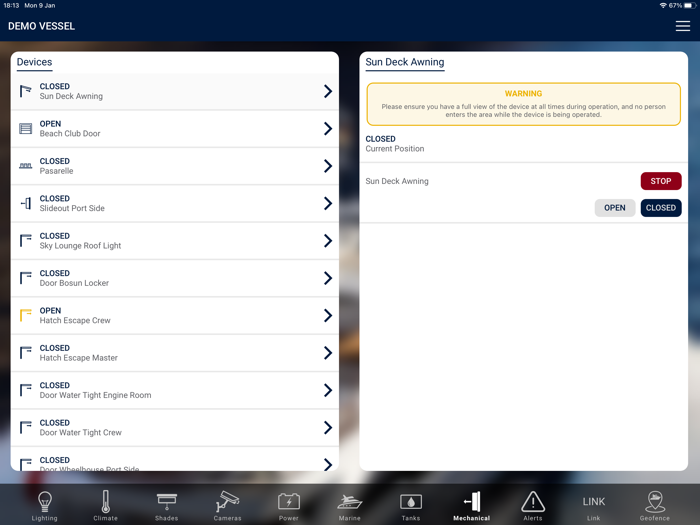Open the Marine section
The image size is (700, 525).
click(x=350, y=505)
